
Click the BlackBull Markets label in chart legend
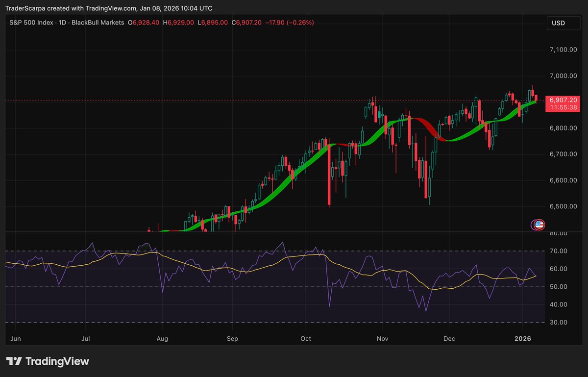[x=98, y=23]
